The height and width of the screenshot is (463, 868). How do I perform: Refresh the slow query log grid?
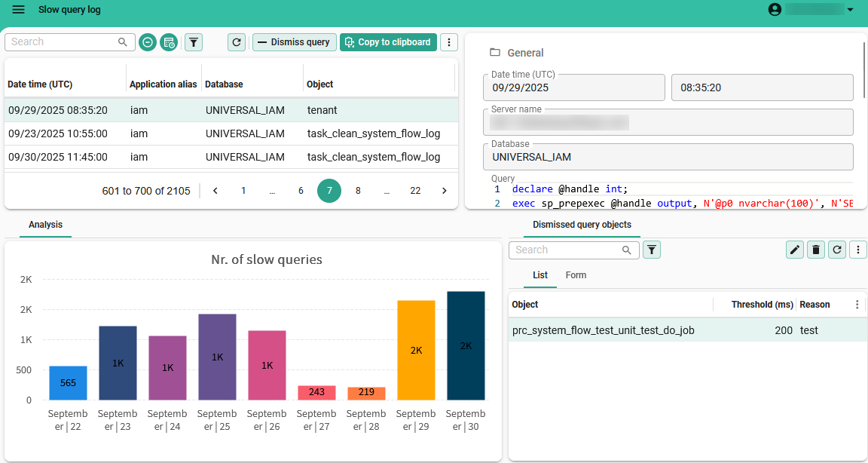click(237, 42)
